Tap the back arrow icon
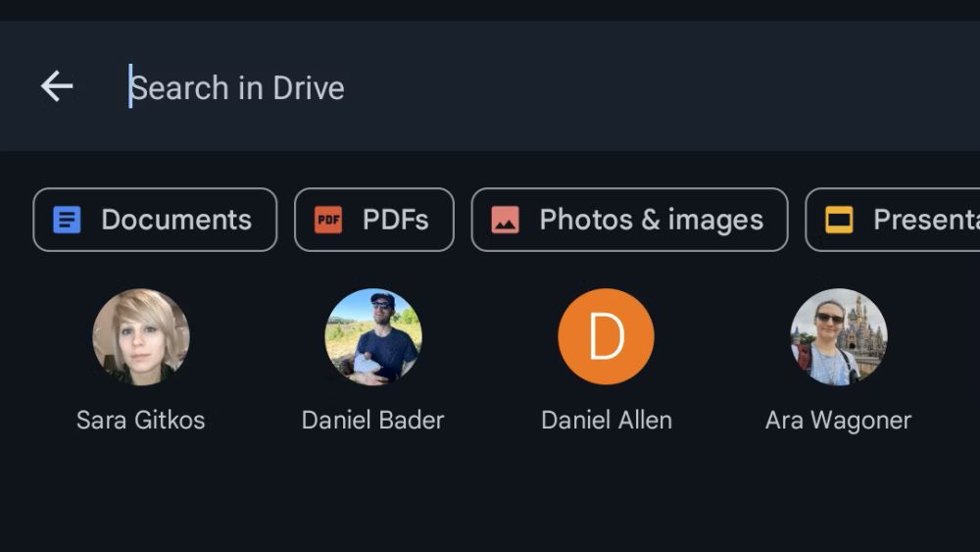 (57, 86)
